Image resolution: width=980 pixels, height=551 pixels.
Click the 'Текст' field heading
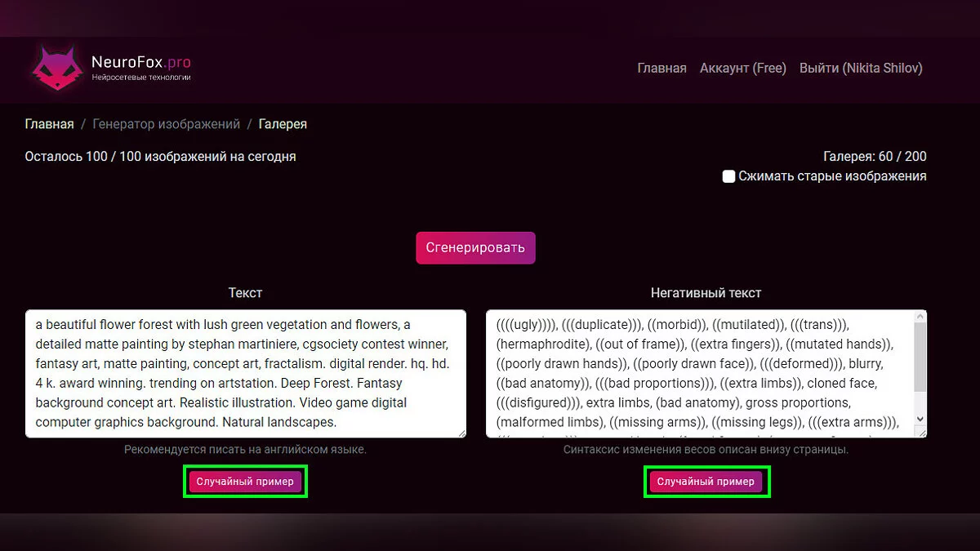click(245, 292)
